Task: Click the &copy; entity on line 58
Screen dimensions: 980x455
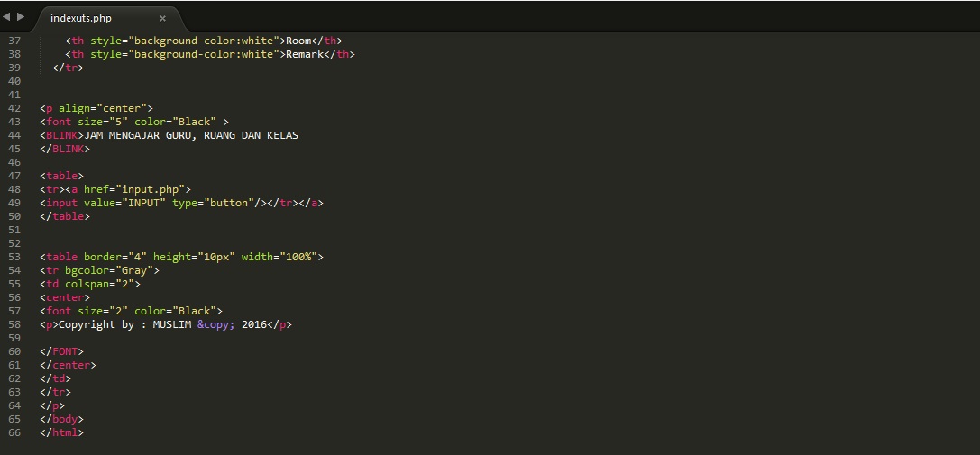Action: tap(216, 324)
